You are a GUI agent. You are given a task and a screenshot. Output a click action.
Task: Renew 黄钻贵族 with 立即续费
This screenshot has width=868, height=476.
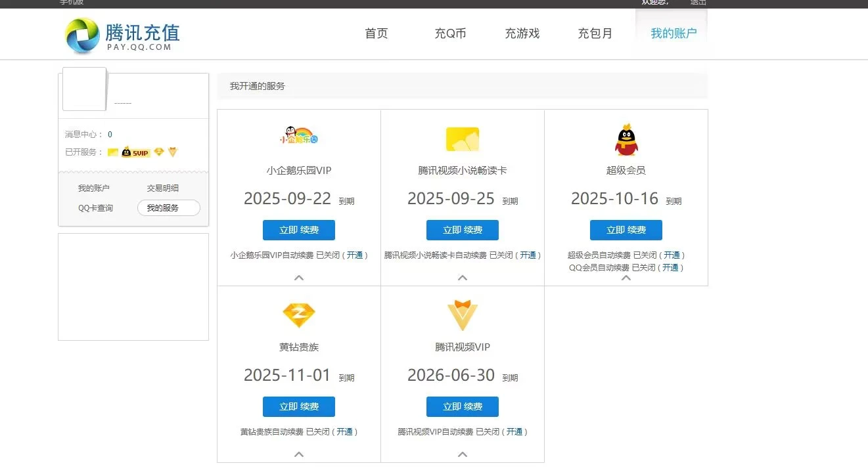[299, 407]
